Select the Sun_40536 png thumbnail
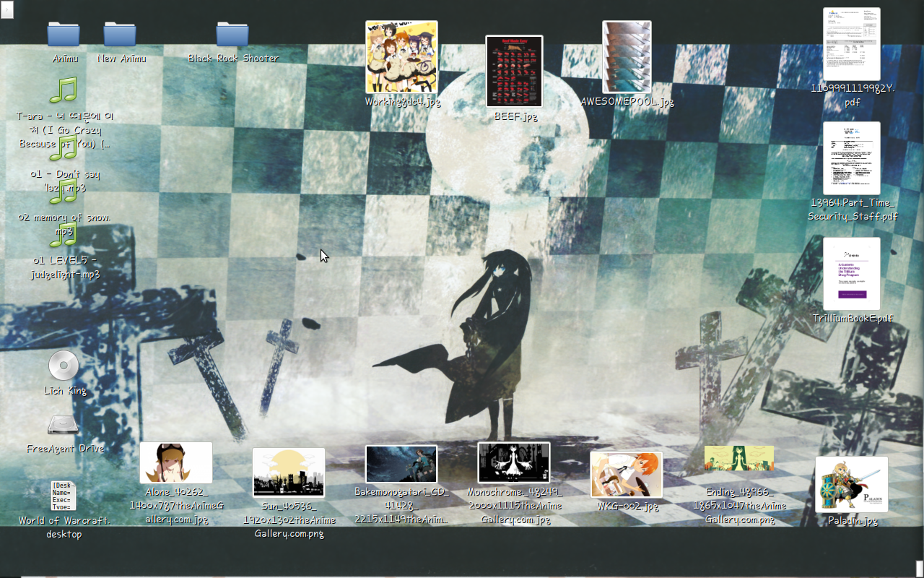924x578 pixels. [x=289, y=473]
